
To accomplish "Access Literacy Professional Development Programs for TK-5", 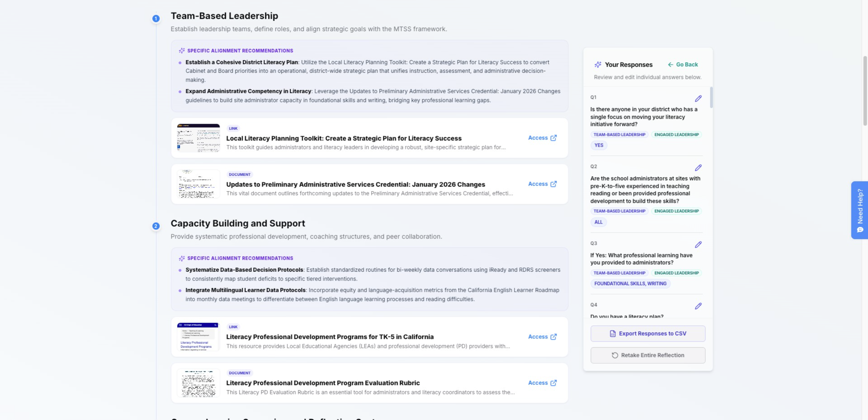I will (x=542, y=337).
